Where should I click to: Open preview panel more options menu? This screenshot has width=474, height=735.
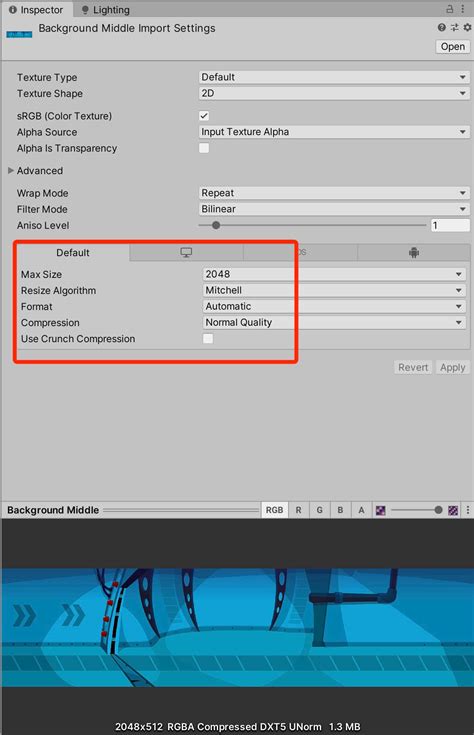tap(467, 510)
